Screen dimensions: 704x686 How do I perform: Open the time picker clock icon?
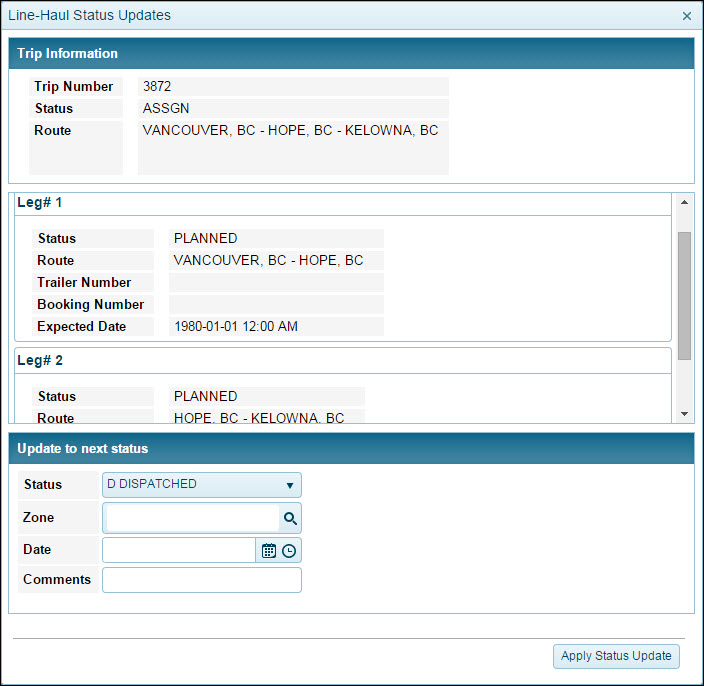point(289,550)
